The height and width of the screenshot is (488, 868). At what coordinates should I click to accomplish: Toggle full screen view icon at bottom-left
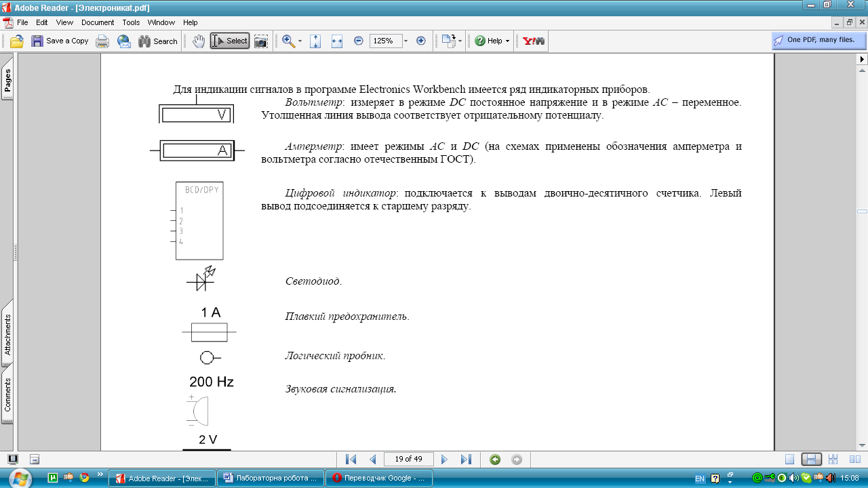point(13,459)
